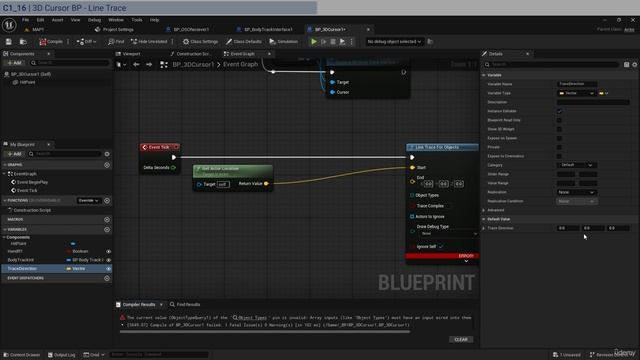Screen dimensions: 640x360
Task: Click the frame skip playback icon
Action: (x=324, y=42)
